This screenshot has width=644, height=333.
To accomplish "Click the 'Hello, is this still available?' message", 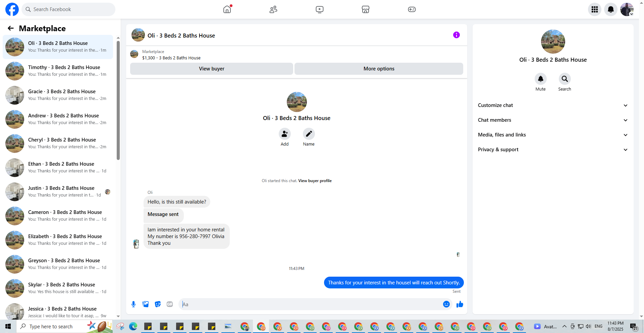I will [x=177, y=202].
